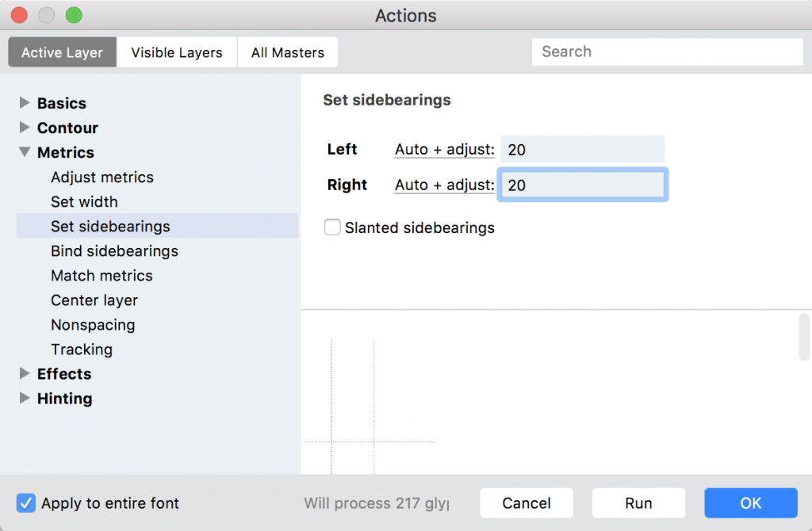Select the Active Layer tab
The height and width of the screenshot is (531, 812).
(x=62, y=52)
